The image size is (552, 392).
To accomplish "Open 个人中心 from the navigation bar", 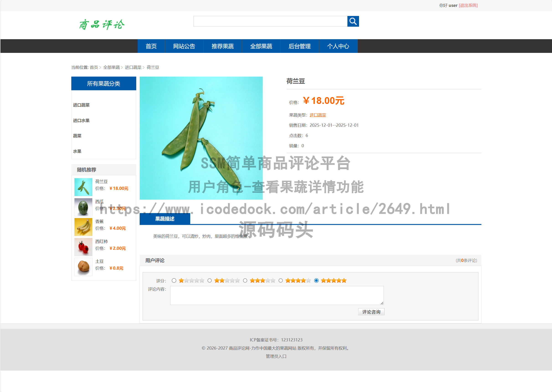I will [338, 46].
